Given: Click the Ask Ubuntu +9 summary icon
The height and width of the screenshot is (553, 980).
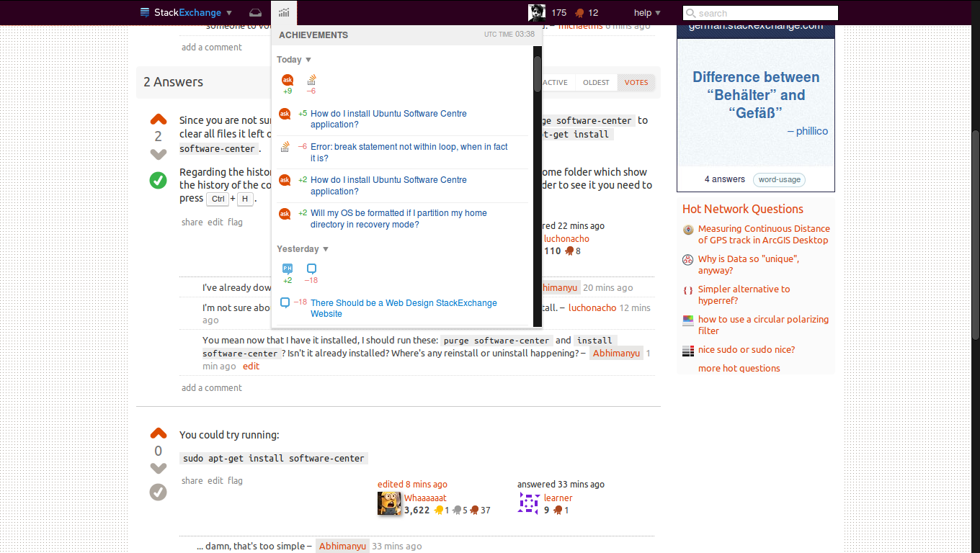Looking at the screenshot, I should pos(288,84).
